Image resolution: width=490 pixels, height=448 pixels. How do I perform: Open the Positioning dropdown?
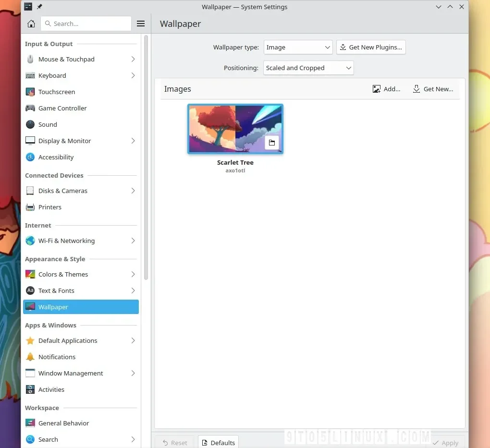click(x=308, y=68)
